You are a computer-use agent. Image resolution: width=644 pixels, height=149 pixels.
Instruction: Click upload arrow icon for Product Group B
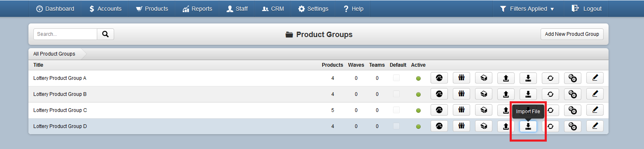506,94
